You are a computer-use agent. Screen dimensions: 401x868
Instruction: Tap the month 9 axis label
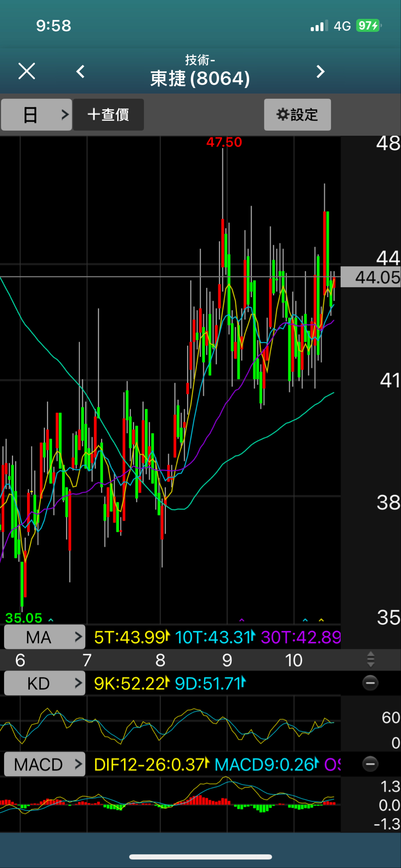click(x=227, y=660)
